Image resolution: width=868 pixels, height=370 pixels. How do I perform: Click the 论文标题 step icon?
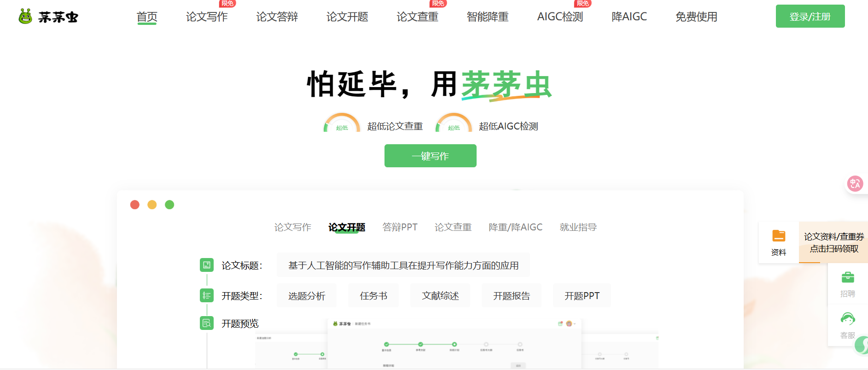point(207,265)
